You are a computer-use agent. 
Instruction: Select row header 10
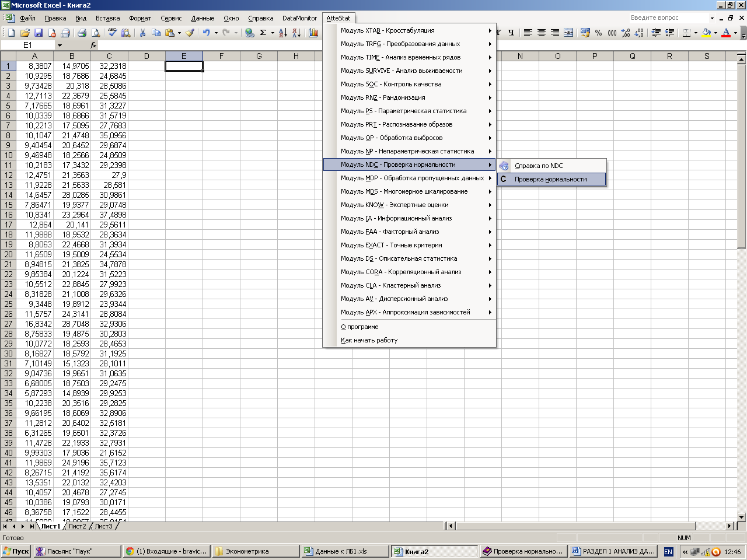click(8, 155)
